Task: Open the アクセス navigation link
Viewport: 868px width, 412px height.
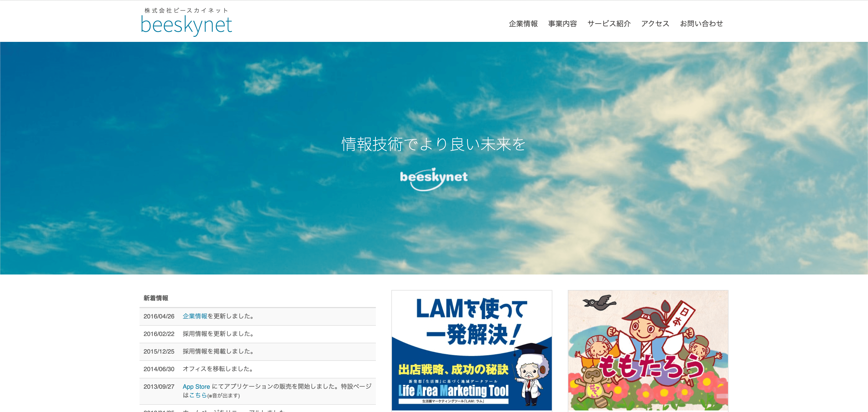Action: [655, 24]
